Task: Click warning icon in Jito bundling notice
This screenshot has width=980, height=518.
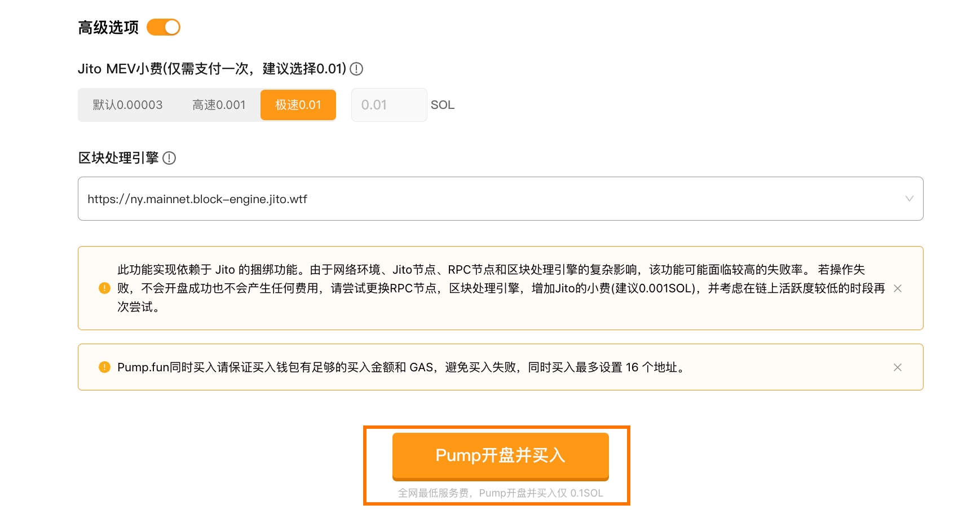Action: pos(104,288)
